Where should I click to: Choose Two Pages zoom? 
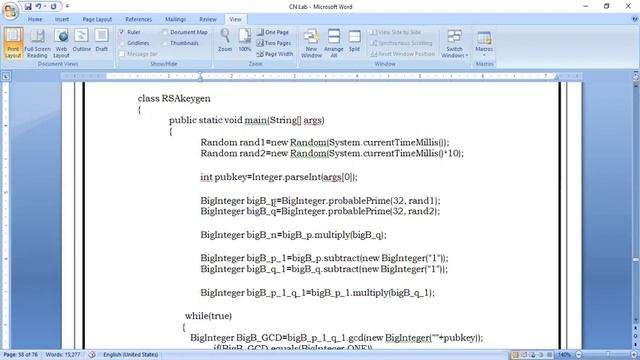[274, 43]
